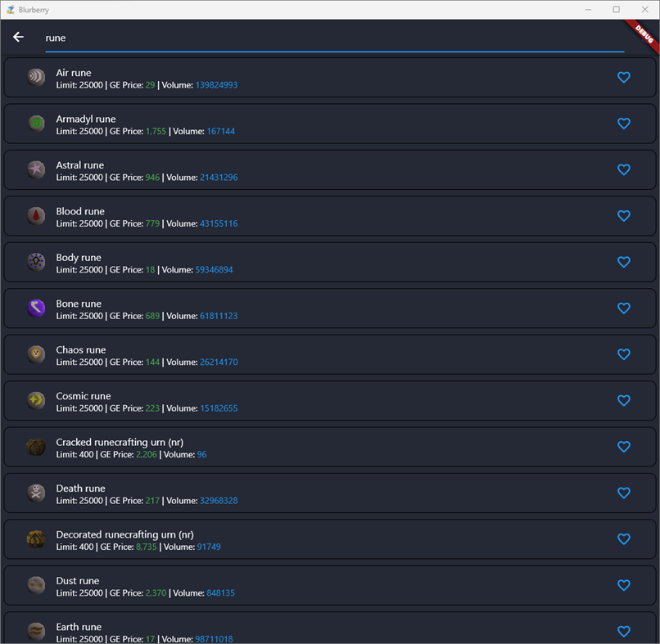Select the 'Death rune' title text

tap(80, 489)
